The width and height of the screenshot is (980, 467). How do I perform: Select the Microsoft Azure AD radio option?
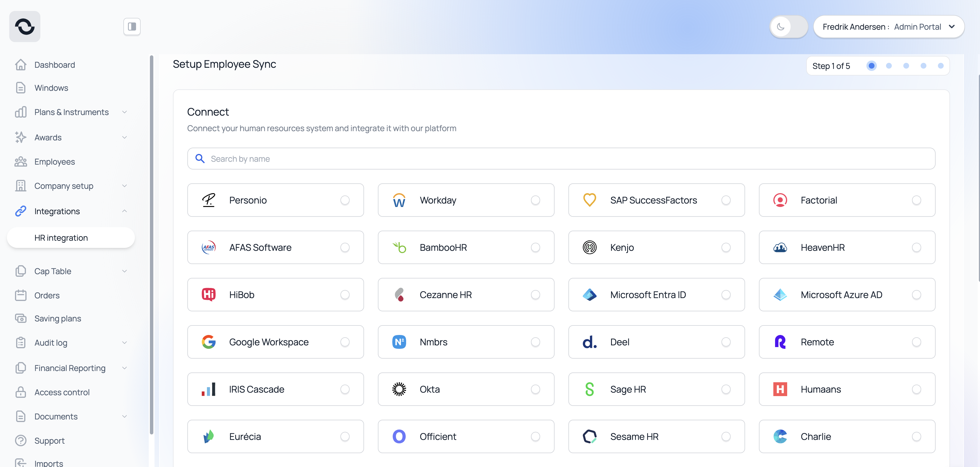(916, 295)
